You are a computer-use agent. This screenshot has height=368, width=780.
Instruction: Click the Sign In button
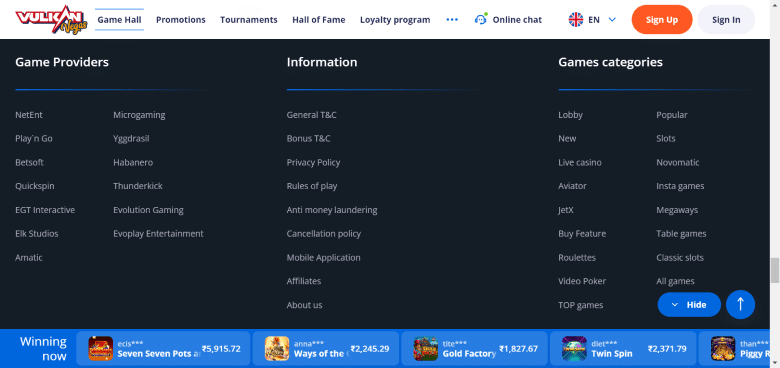[726, 20]
